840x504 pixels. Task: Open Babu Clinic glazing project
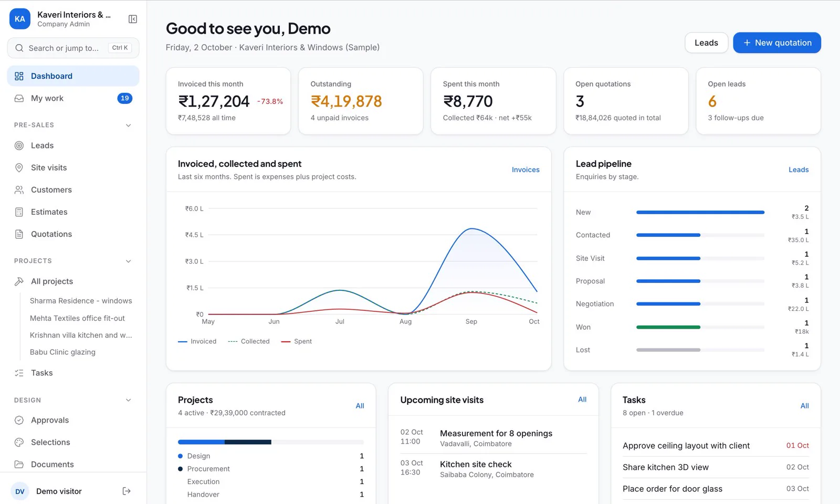pos(62,352)
